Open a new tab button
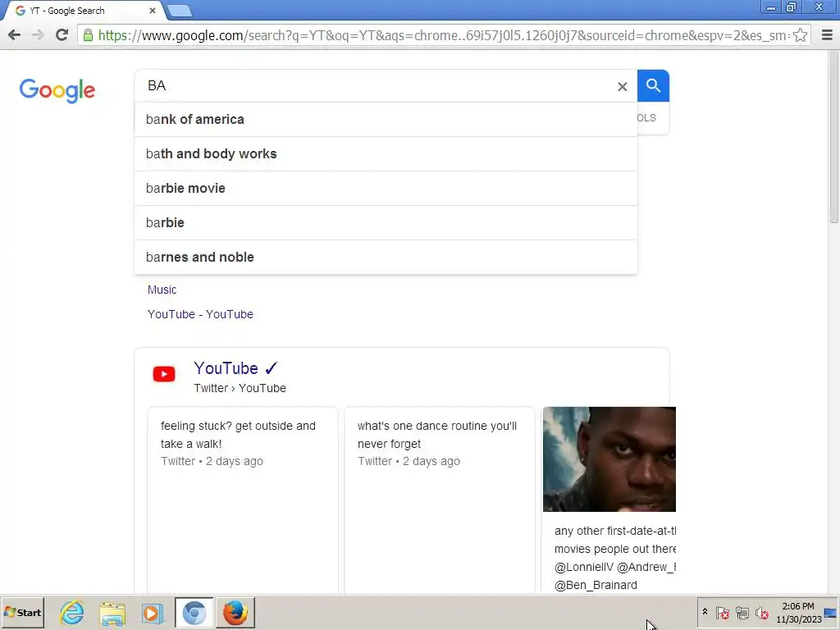The height and width of the screenshot is (630, 840). (180, 11)
